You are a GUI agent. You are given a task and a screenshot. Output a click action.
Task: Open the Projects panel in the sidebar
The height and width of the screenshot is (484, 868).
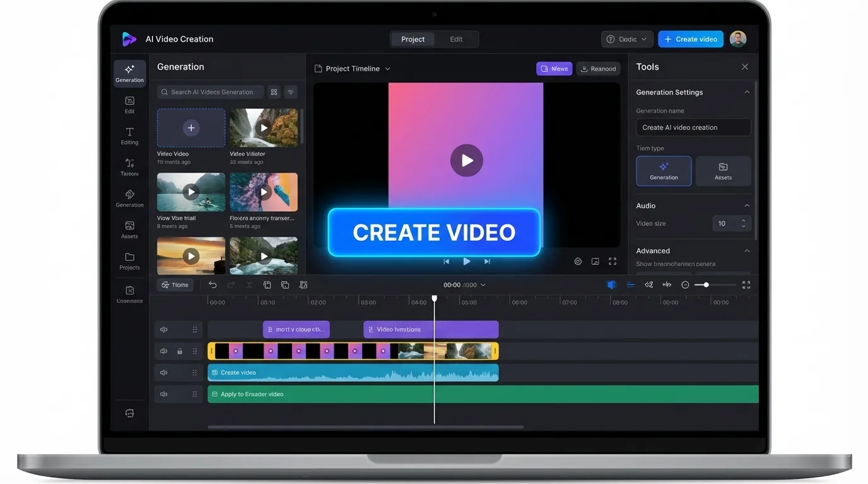pyautogui.click(x=129, y=261)
